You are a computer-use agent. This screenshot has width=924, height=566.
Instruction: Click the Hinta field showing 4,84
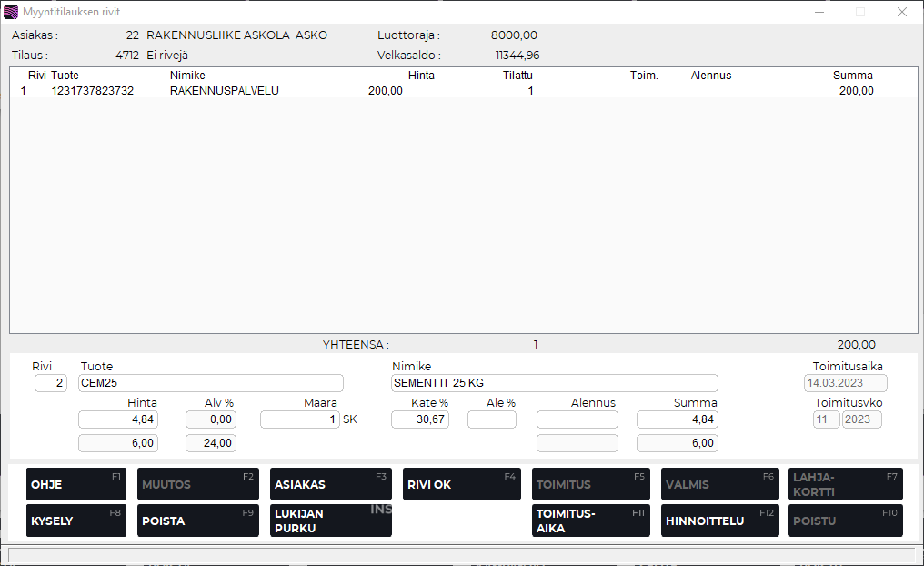point(118,419)
